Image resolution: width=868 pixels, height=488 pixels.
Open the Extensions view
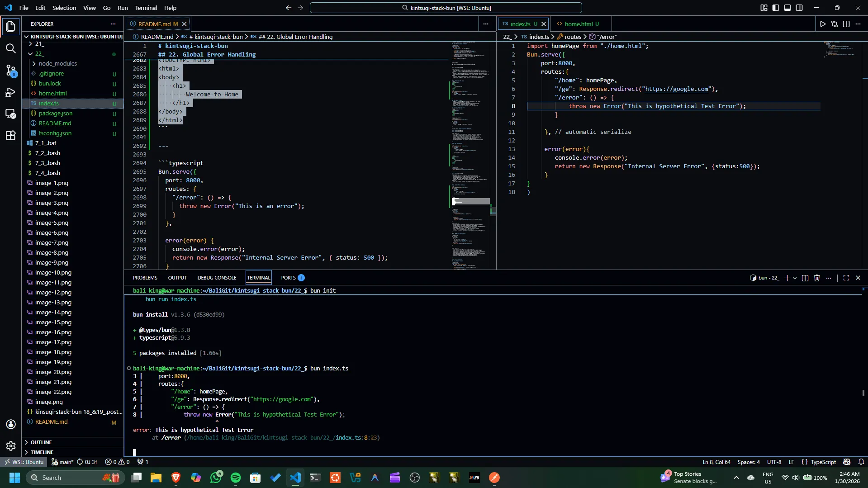[x=10, y=135]
